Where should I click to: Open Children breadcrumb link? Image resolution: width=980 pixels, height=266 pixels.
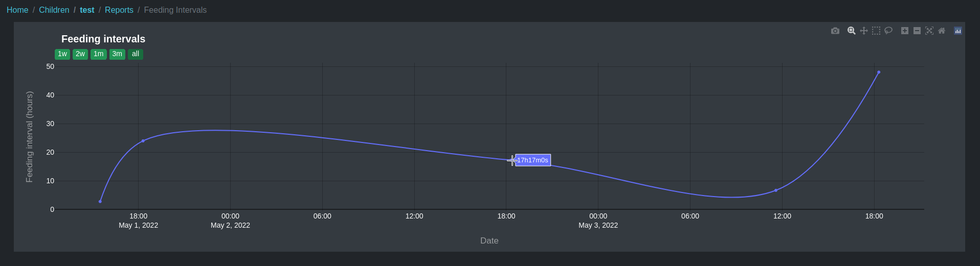[54, 10]
